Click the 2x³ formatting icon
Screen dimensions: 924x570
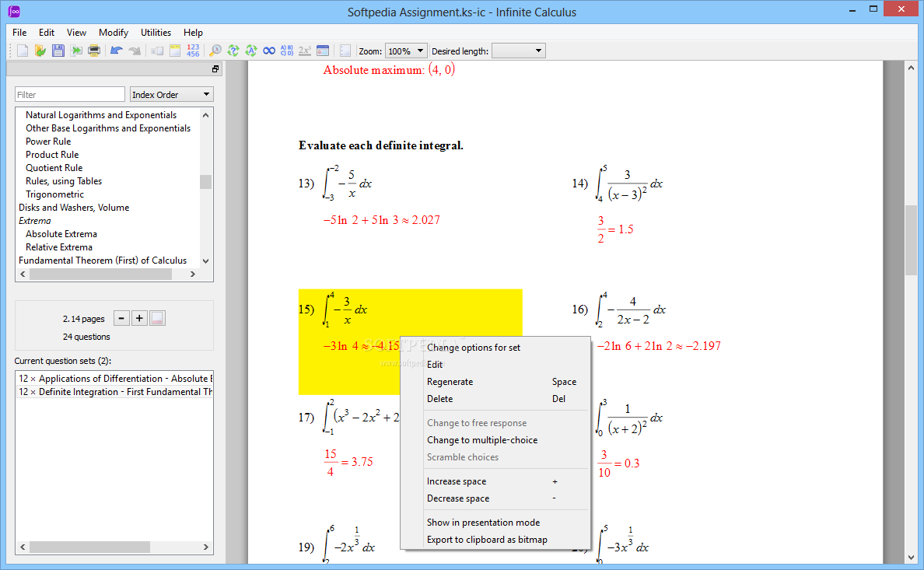click(305, 51)
